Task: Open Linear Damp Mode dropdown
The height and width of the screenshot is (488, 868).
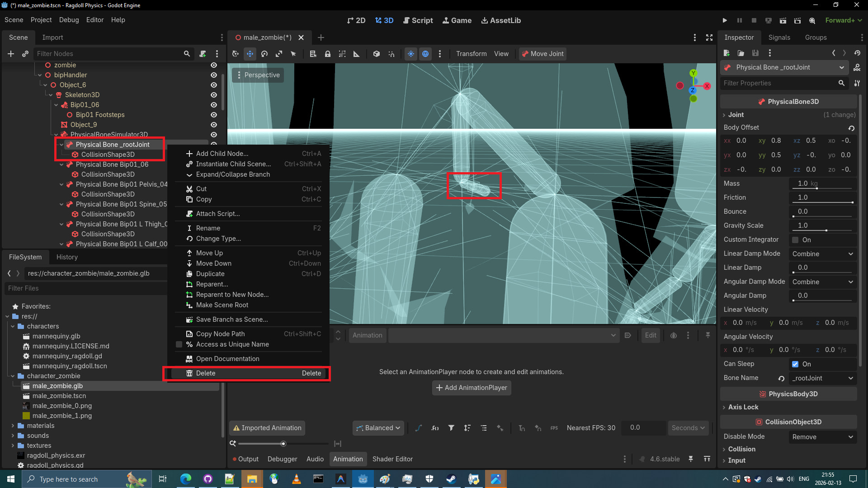Action: [822, 254]
